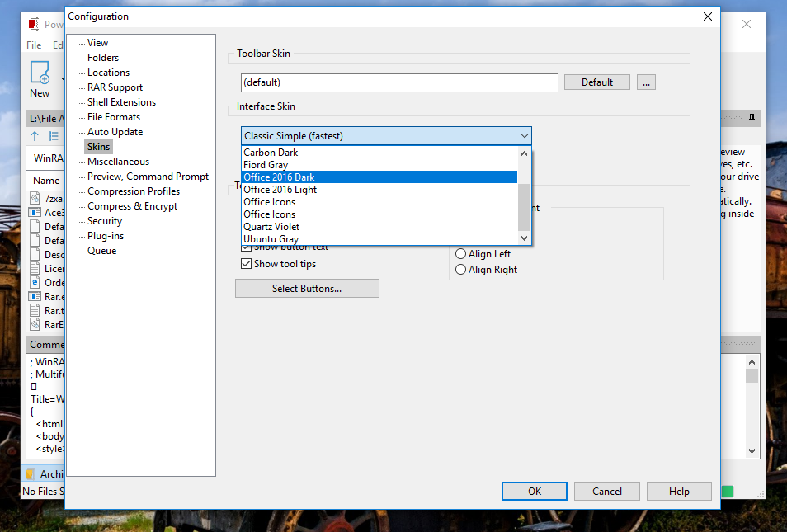Click the Toolbar Skin text field
This screenshot has width=787, height=532.
point(399,82)
